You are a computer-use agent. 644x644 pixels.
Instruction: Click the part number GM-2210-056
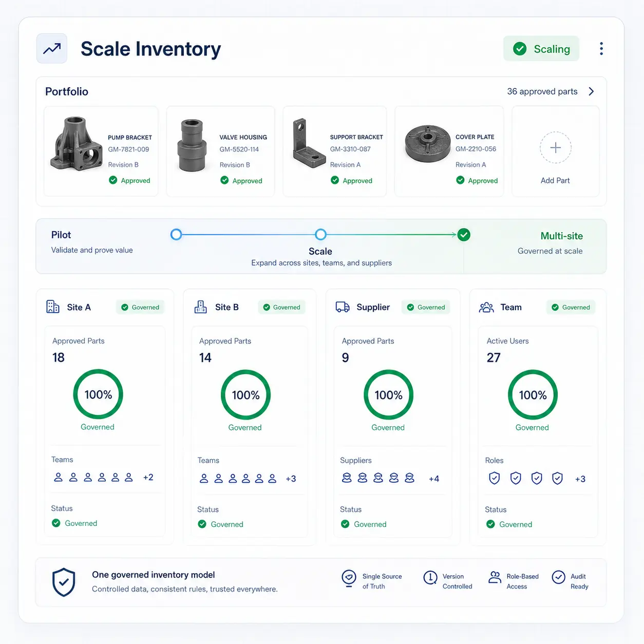476,149
